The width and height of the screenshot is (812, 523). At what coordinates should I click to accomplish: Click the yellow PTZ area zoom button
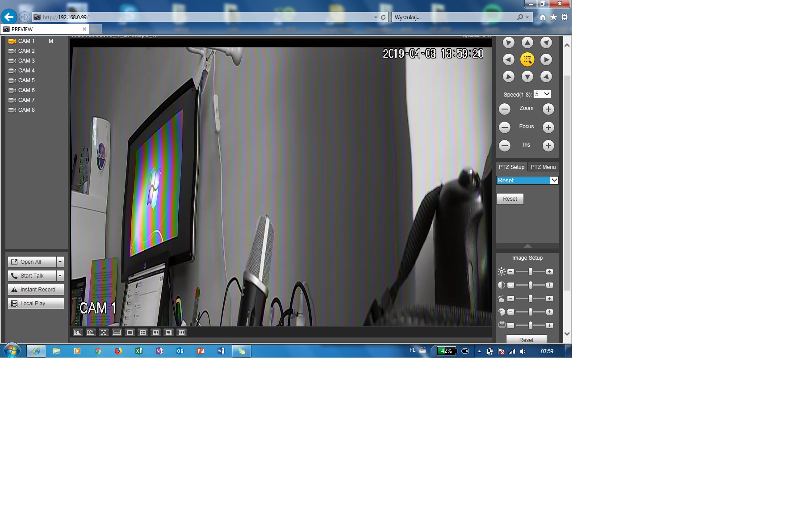click(527, 59)
